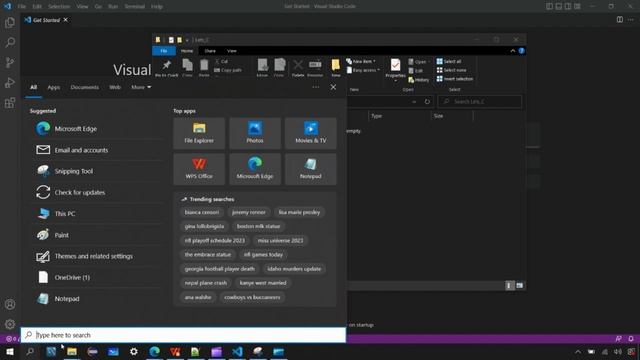Switch to Web search tab
The height and width of the screenshot is (360, 640).
click(x=115, y=87)
